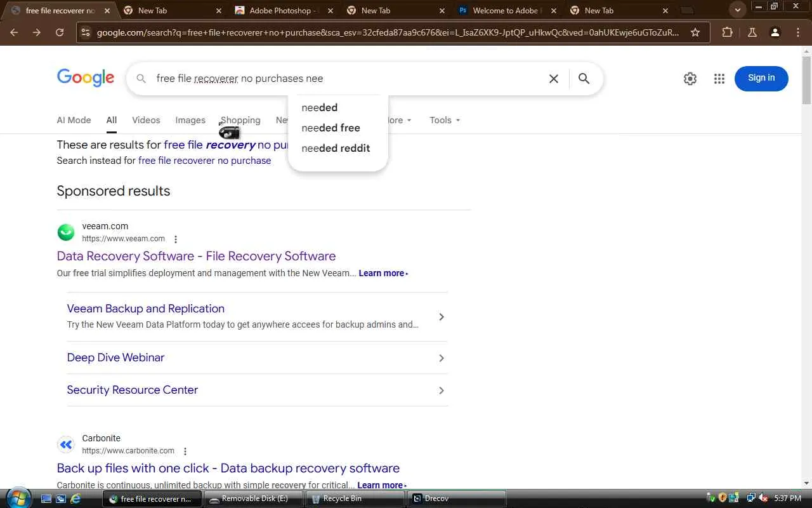Clear the search box with the X

(x=554, y=79)
